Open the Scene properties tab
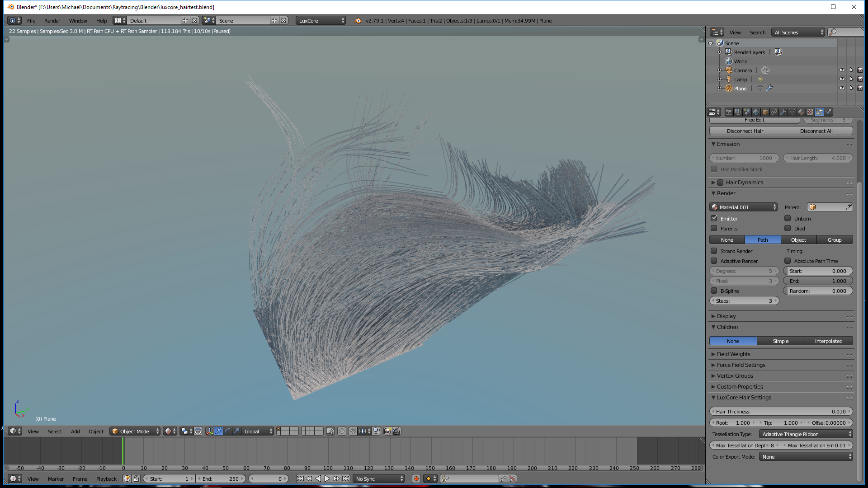Image resolution: width=868 pixels, height=488 pixels. (747, 112)
